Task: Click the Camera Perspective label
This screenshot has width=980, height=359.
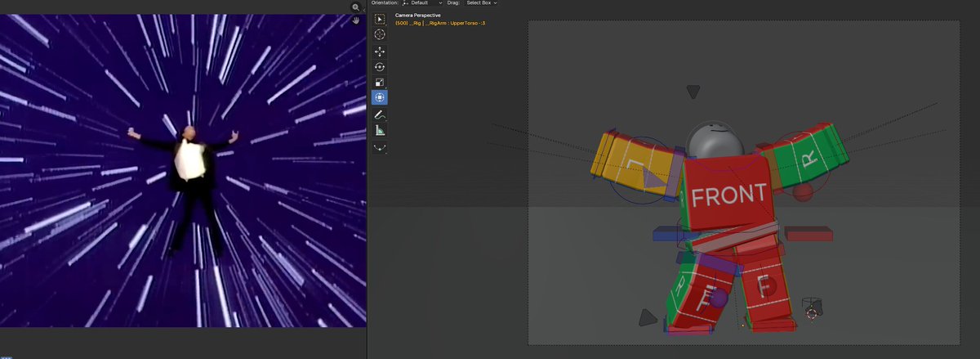Action: coord(418,16)
